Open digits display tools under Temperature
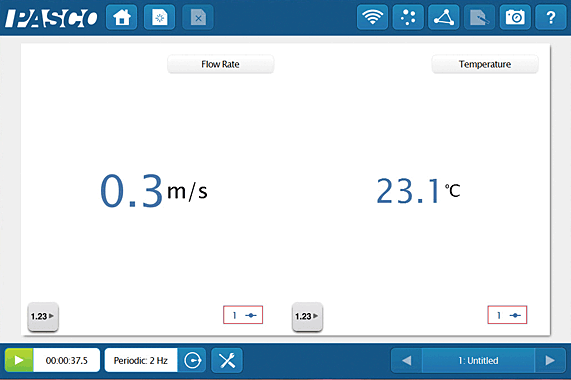This screenshot has width=571, height=380. tap(307, 316)
